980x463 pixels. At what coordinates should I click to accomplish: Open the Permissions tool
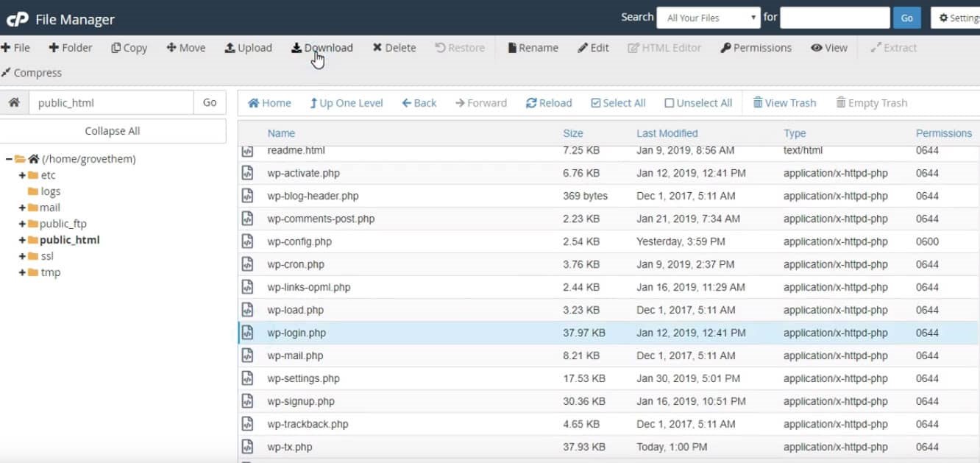(x=756, y=47)
